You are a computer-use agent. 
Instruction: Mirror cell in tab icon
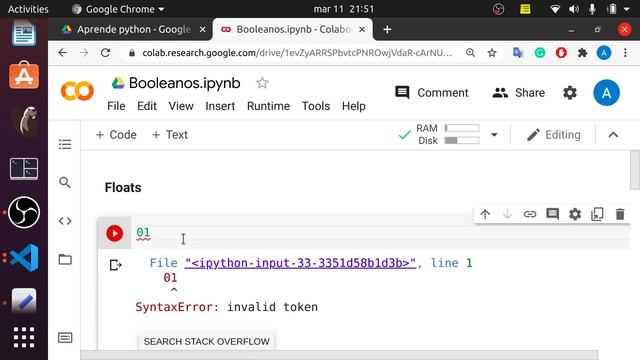click(x=597, y=214)
